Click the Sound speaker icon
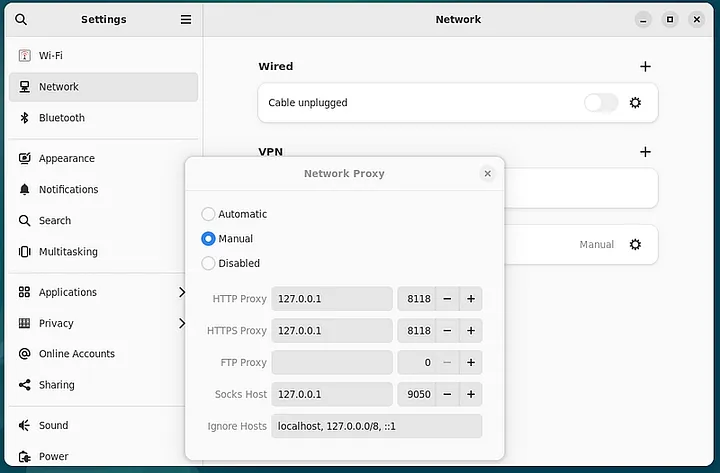Screen dimensions: 720x473 [x=24, y=425]
